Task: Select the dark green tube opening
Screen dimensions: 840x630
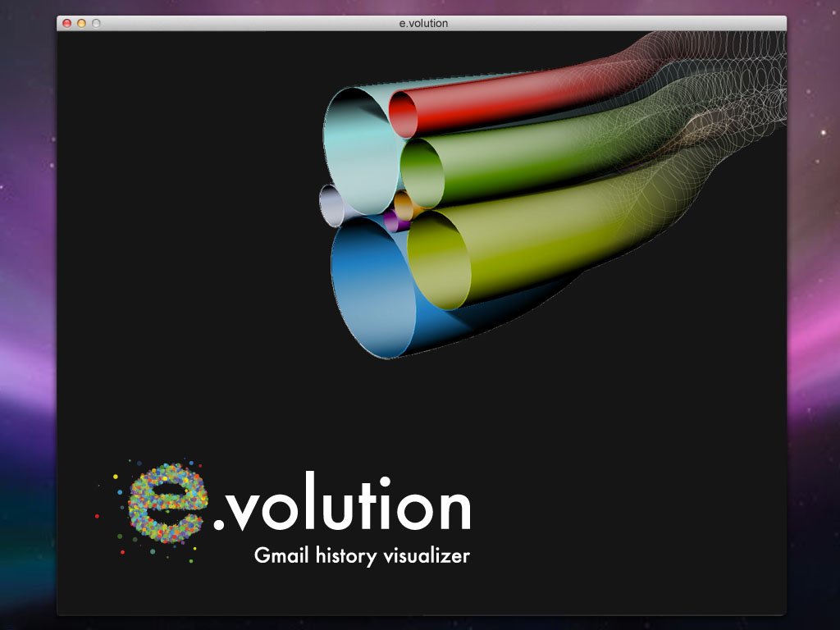Action: pos(422,173)
